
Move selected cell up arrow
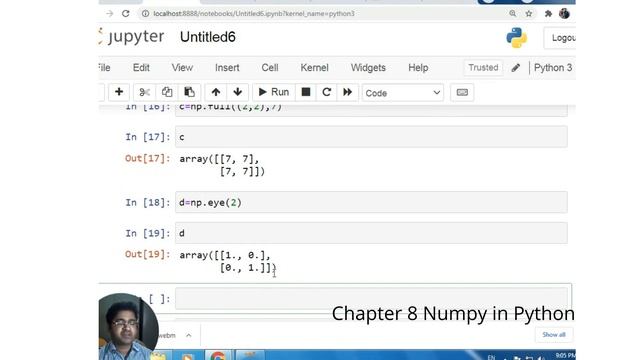point(216,92)
